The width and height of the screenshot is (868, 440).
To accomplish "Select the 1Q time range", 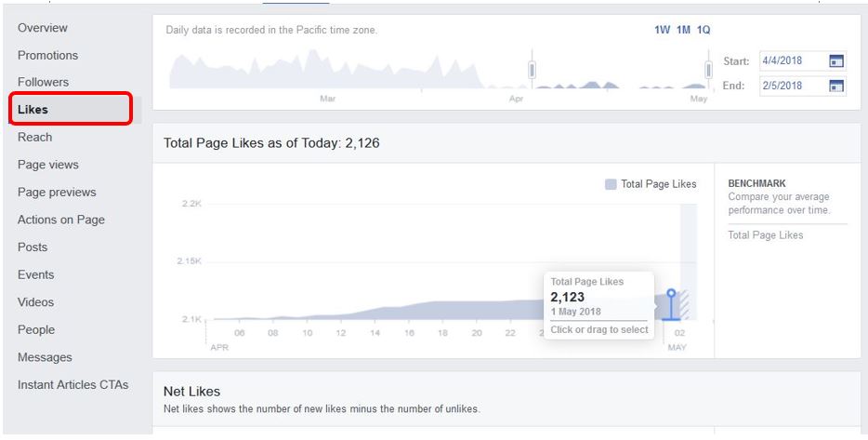I will tap(704, 30).
